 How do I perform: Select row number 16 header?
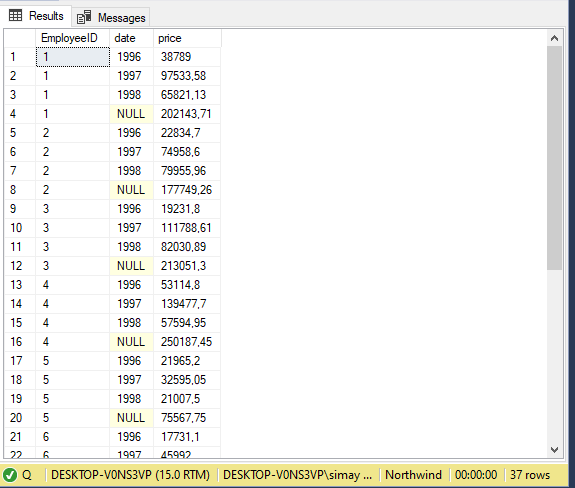click(x=20, y=342)
